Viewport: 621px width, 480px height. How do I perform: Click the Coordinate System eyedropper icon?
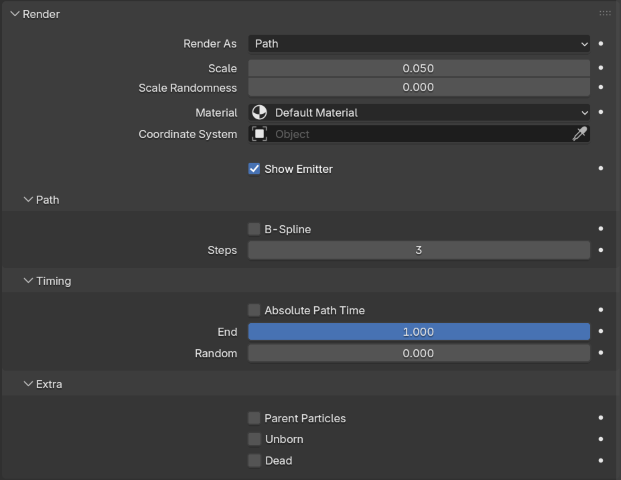pos(579,134)
